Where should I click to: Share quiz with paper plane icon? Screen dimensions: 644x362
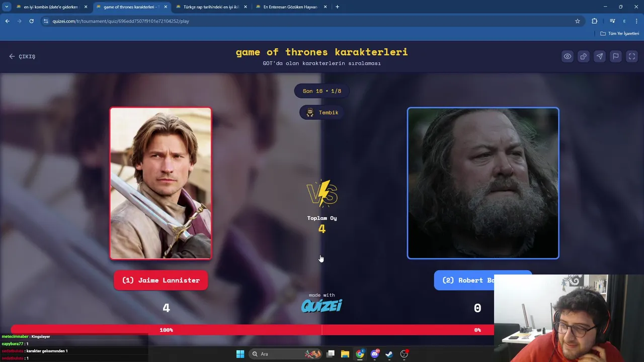(x=600, y=56)
